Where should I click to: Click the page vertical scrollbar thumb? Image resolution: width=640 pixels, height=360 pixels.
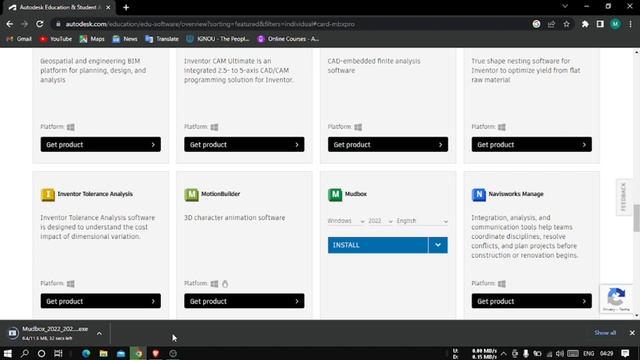point(636,218)
